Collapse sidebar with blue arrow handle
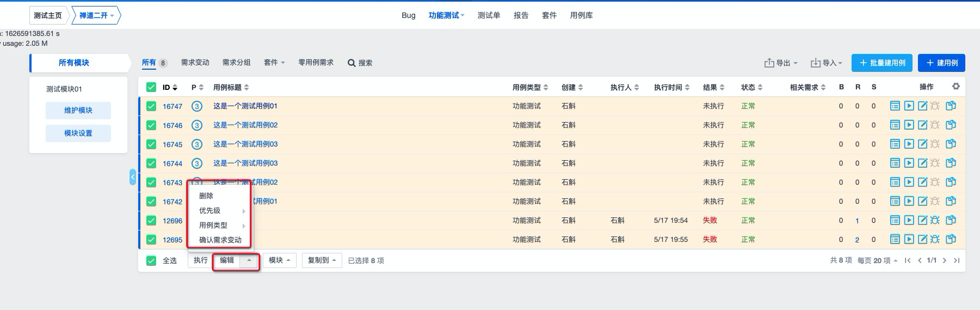Image resolution: width=980 pixels, height=310 pixels. [133, 177]
